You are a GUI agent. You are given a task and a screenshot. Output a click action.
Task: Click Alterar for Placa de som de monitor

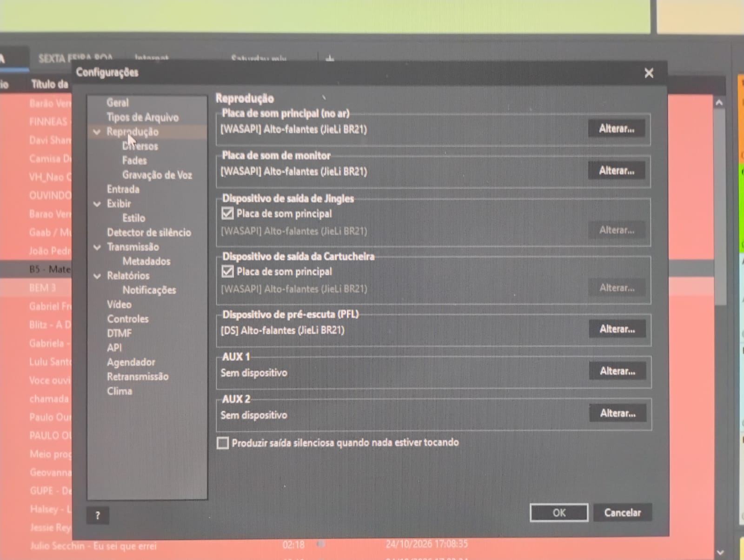(617, 171)
